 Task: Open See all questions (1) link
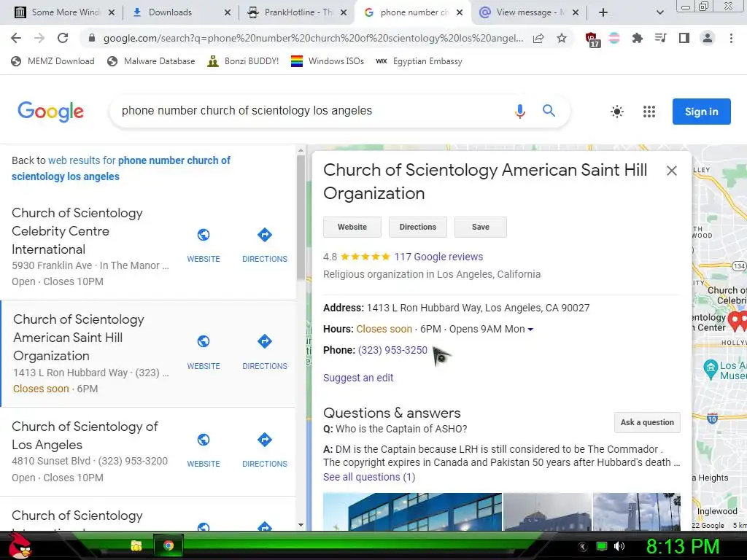click(x=369, y=477)
